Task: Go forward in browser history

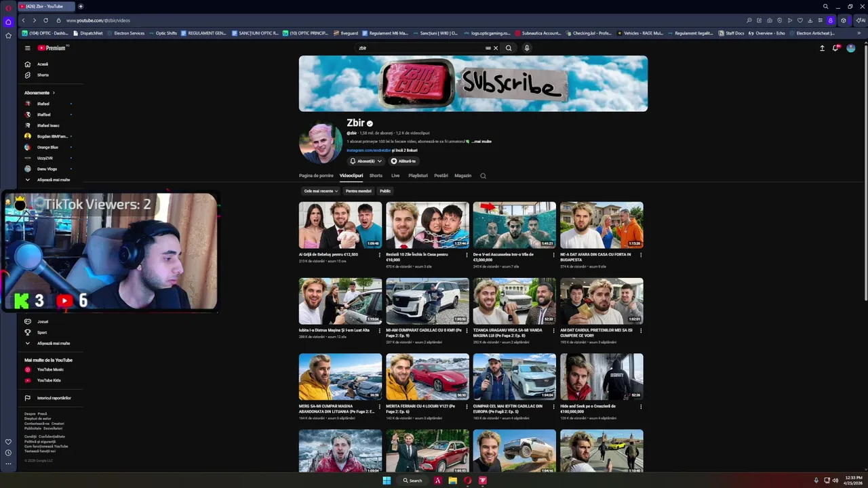Action: click(x=35, y=20)
